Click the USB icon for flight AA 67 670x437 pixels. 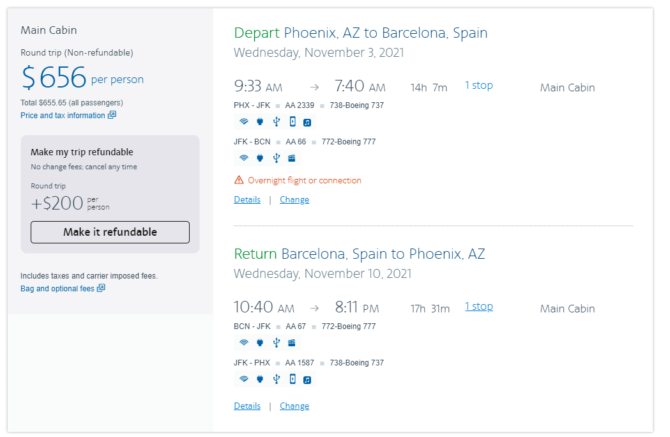(276, 343)
